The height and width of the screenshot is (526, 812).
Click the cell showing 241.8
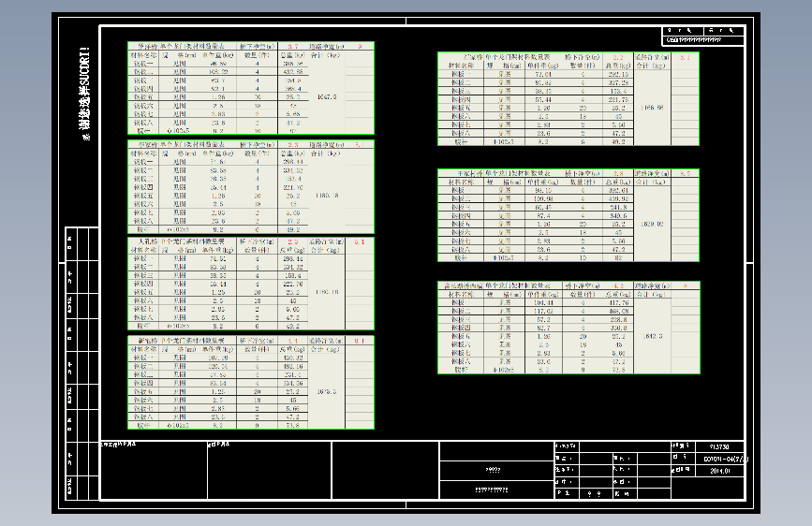(618, 207)
